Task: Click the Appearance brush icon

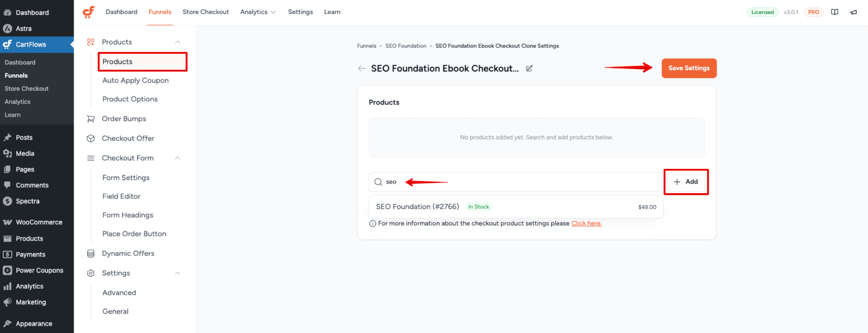Action: [x=8, y=323]
